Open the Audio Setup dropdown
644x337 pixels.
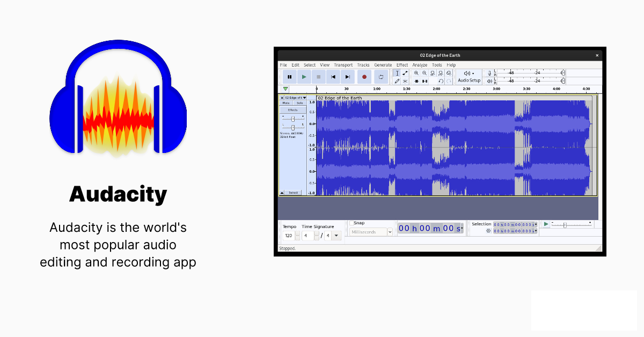[469, 77]
